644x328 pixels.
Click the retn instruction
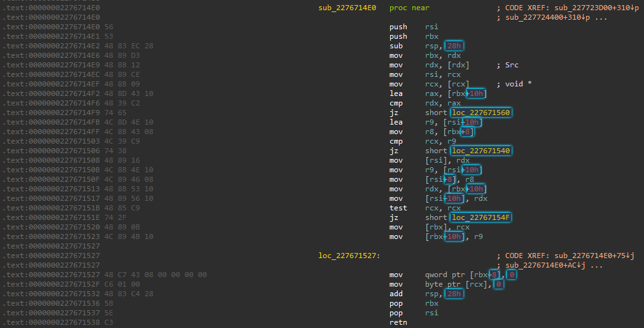pyautogui.click(x=398, y=322)
